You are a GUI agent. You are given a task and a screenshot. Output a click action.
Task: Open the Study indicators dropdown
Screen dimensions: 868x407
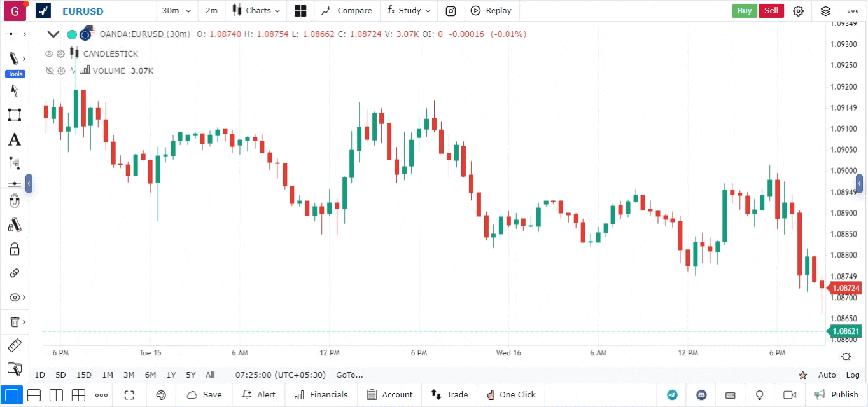click(409, 11)
